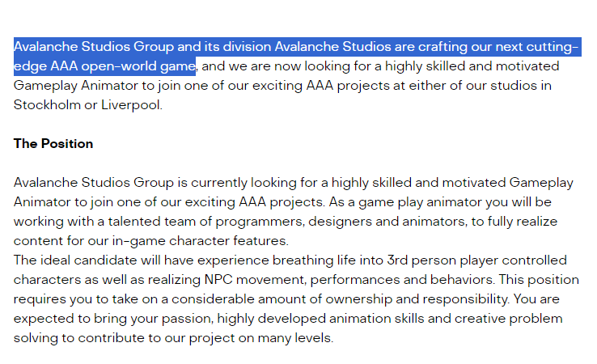This screenshot has height=364, width=597.
Task: Click 'crafting our next cutting-' in highlighted line
Action: click(x=498, y=47)
